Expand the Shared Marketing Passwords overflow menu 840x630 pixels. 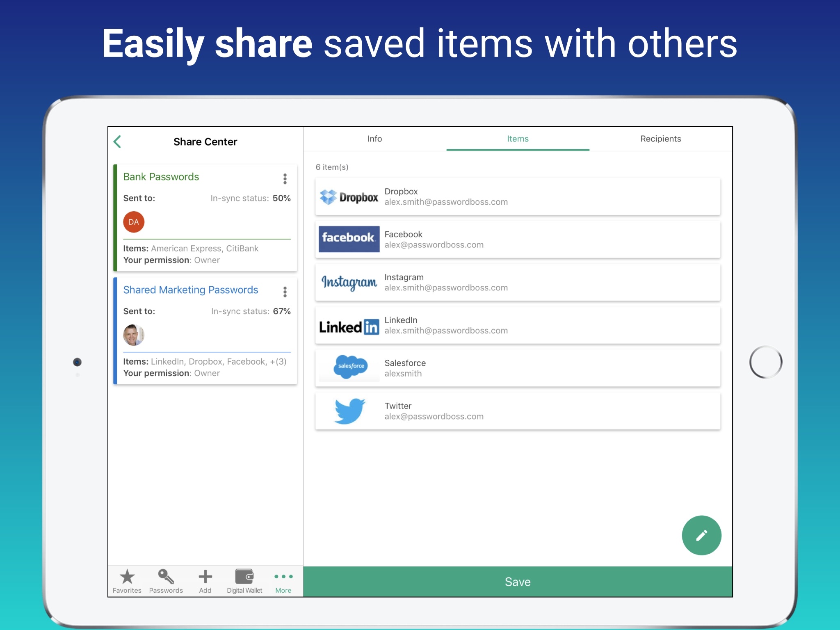coord(284,291)
